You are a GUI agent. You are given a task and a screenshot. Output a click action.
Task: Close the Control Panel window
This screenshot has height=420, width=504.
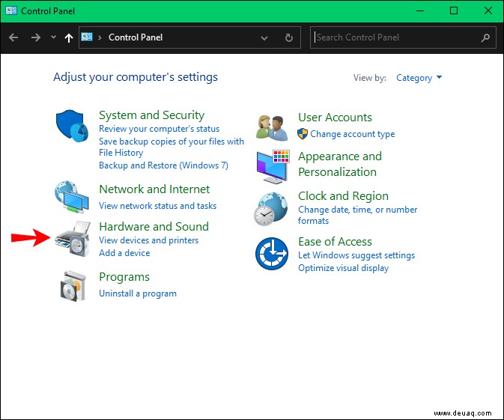pos(488,10)
